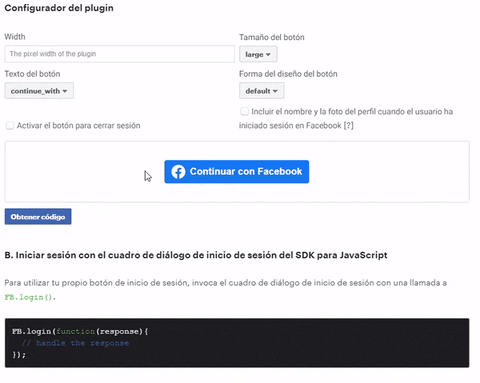The height and width of the screenshot is (383, 480).
Task: Click the 'Width' field label
Action: coord(15,37)
